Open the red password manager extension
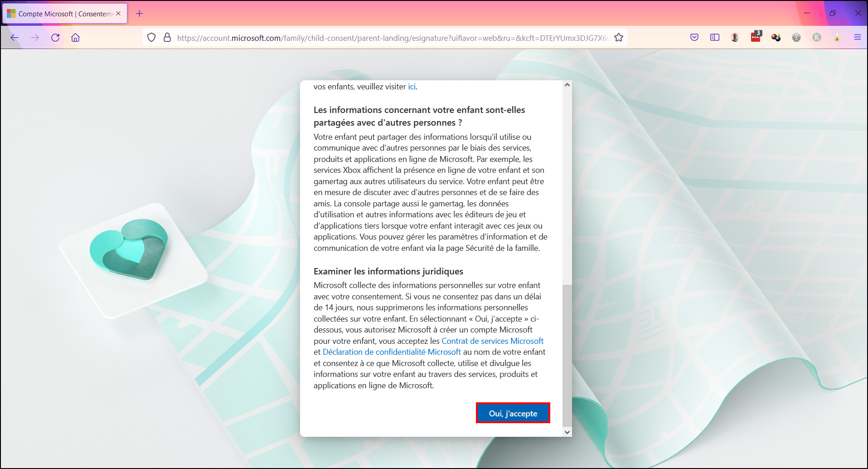Screen dimensions: 868x469 point(756,37)
